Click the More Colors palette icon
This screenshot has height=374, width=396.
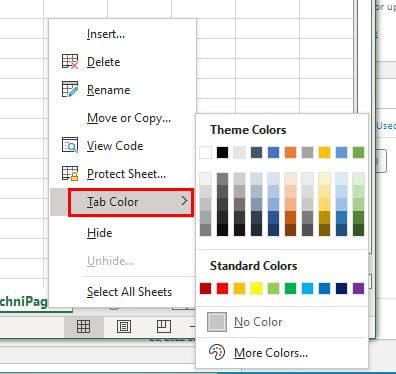click(x=217, y=352)
